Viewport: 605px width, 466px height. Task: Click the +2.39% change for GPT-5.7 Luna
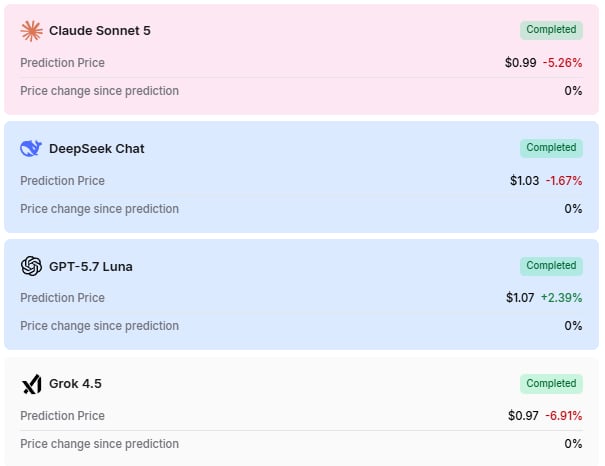coord(561,297)
